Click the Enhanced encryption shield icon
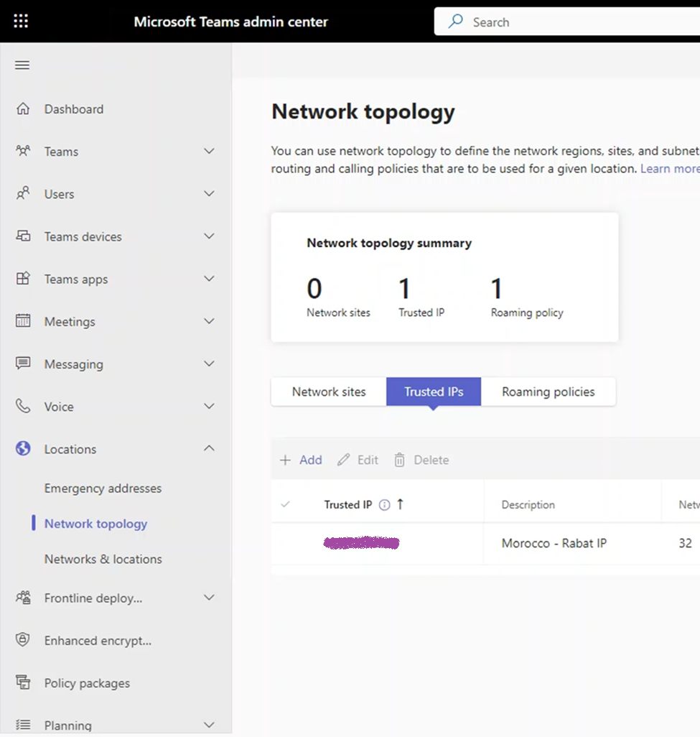The height and width of the screenshot is (737, 700). (23, 640)
